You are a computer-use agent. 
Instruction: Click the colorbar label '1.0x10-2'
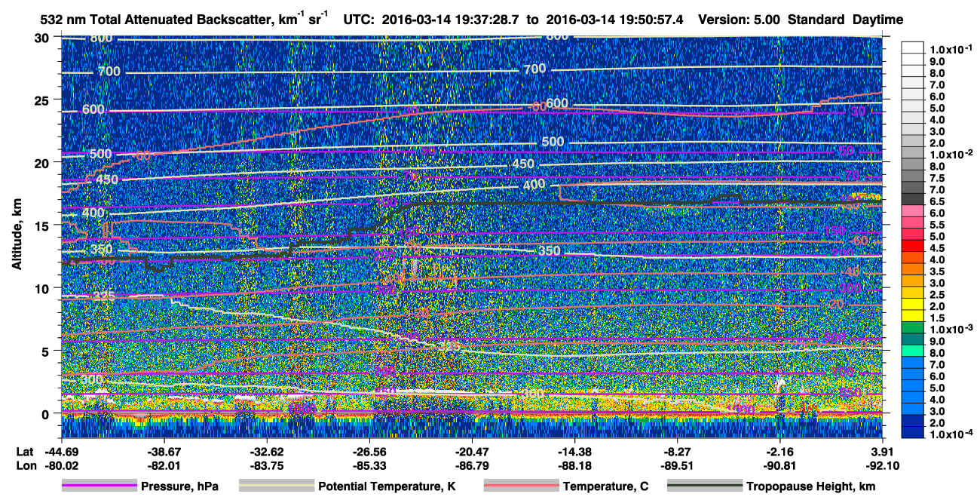pos(951,154)
